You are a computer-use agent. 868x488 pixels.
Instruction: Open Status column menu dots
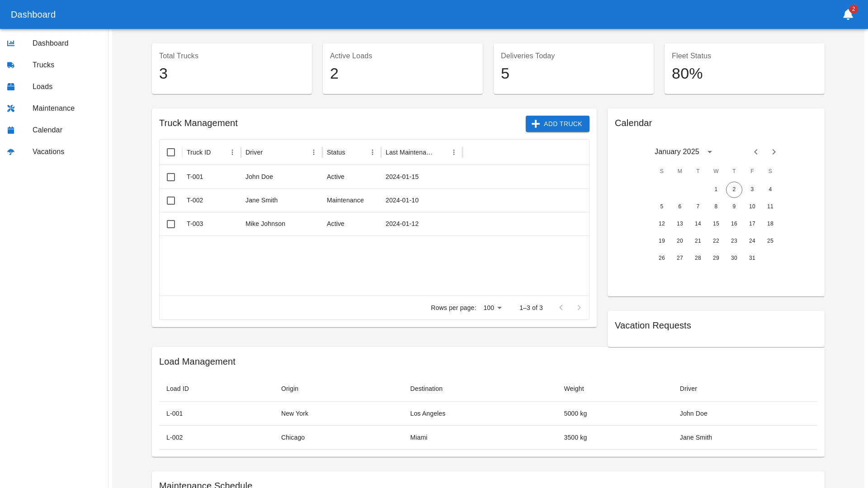[373, 152]
